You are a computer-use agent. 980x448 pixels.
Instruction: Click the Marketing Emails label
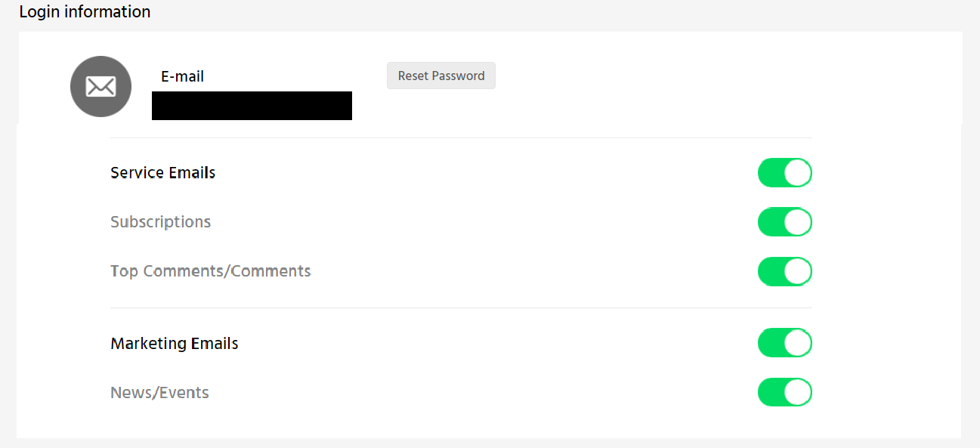pos(175,344)
